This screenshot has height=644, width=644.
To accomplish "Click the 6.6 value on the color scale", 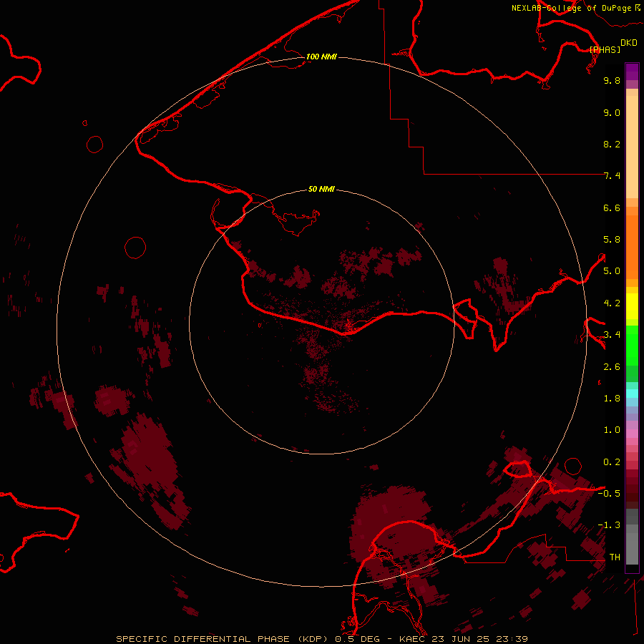I will (x=612, y=208).
